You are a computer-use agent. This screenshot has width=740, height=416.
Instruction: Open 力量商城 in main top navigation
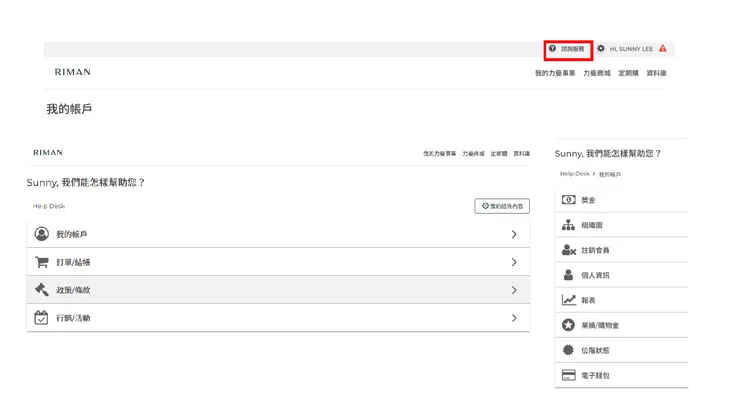pos(597,73)
